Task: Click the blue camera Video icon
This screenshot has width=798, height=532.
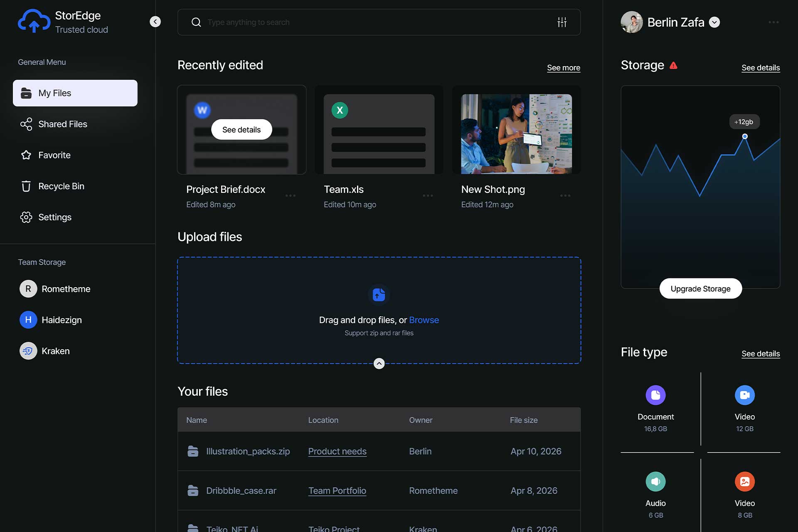Action: pos(744,395)
